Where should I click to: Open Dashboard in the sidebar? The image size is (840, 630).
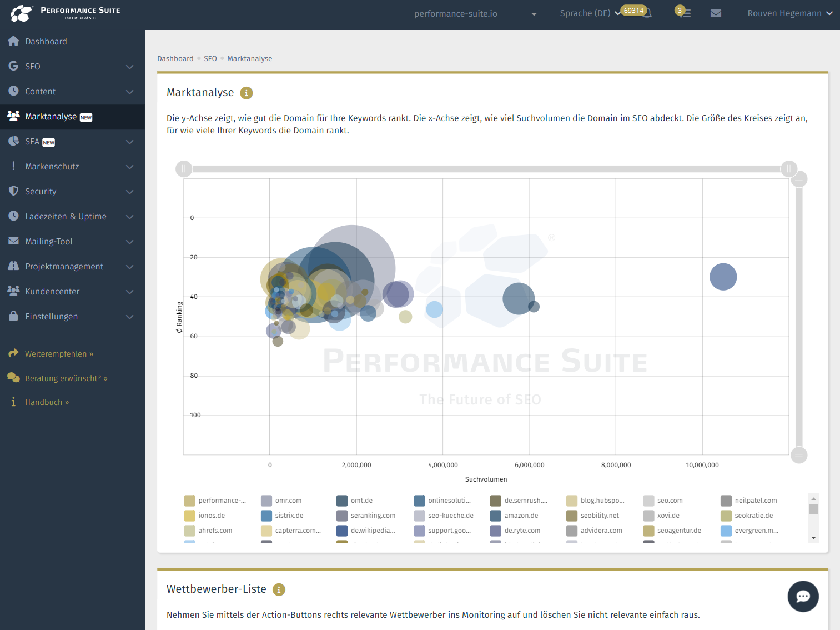point(72,41)
